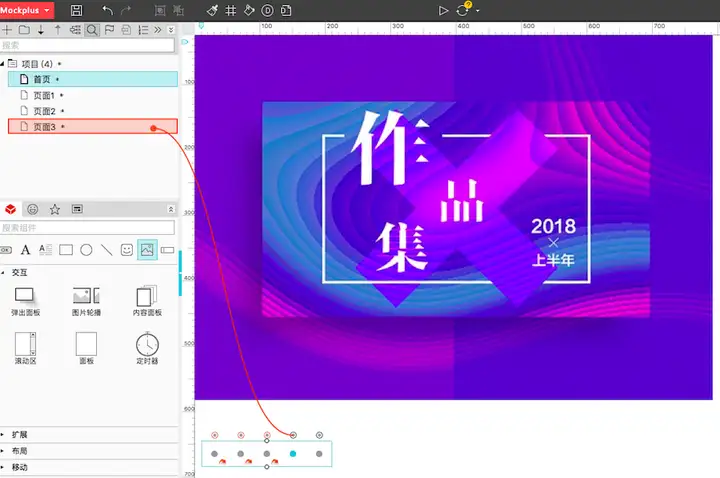Pick the rectangle shape component
720x478 pixels.
(66, 250)
